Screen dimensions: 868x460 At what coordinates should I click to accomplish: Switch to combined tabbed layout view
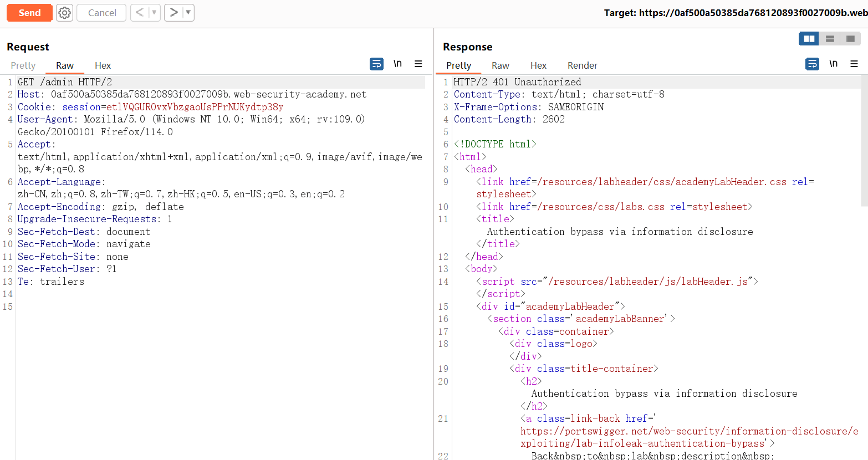click(x=850, y=39)
